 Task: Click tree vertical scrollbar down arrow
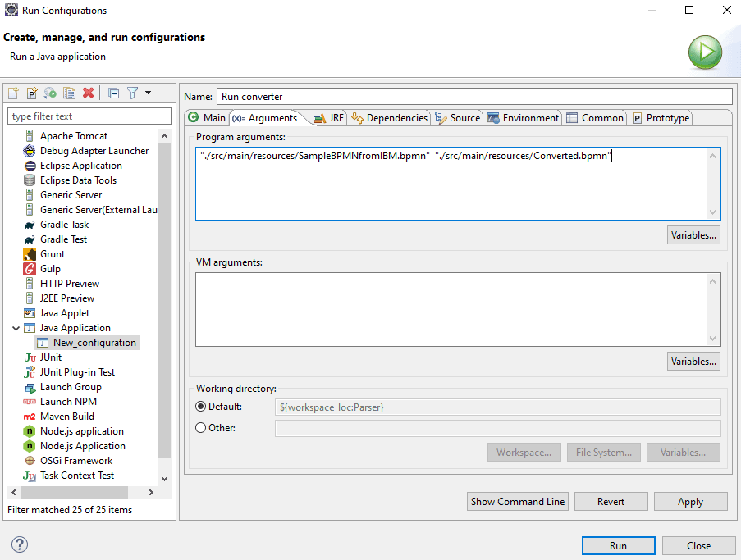(x=164, y=478)
